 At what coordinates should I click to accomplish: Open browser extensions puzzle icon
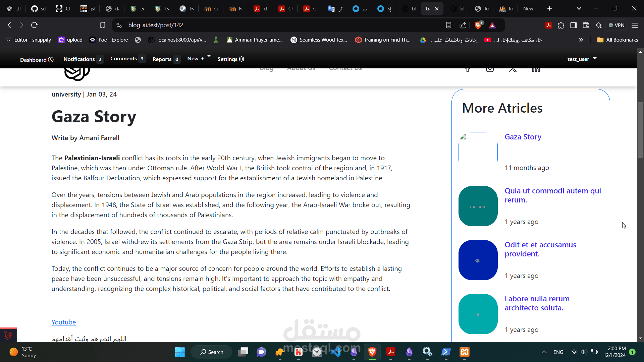[x=561, y=25]
